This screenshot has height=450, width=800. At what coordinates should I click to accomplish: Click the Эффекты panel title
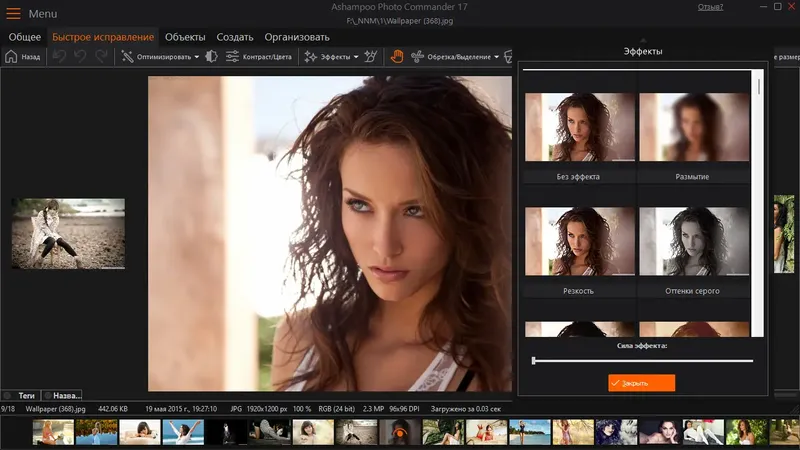(643, 52)
